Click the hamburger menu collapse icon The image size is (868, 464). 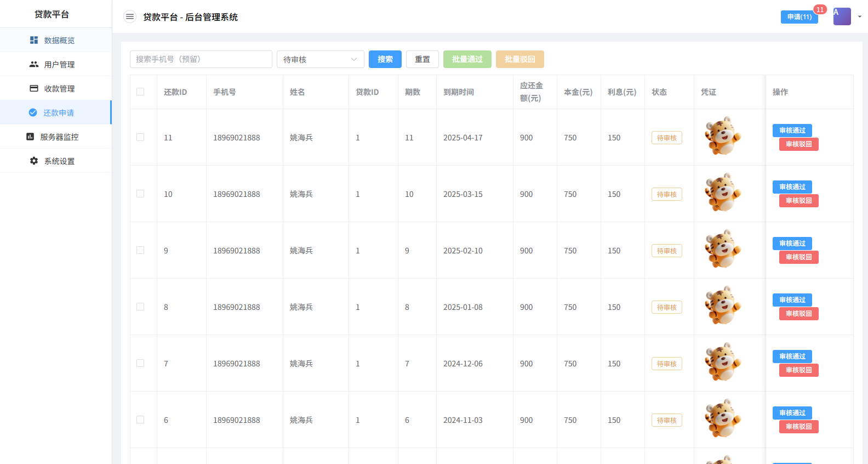130,17
